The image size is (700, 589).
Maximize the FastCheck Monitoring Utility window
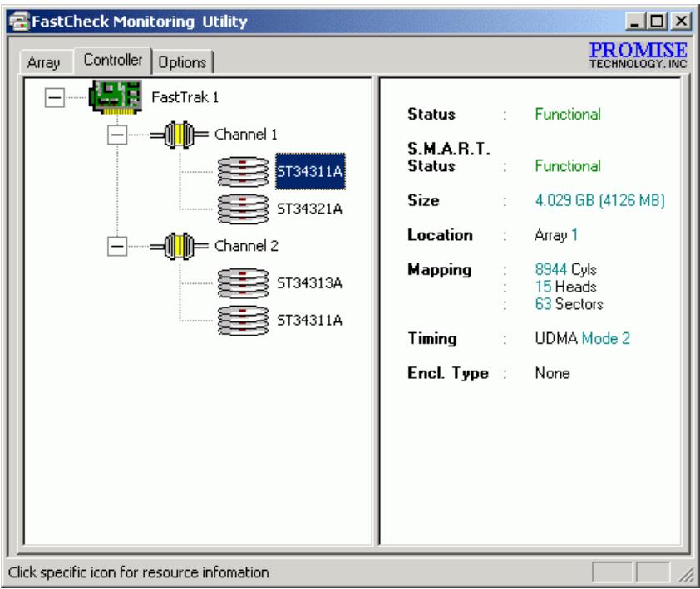[657, 22]
